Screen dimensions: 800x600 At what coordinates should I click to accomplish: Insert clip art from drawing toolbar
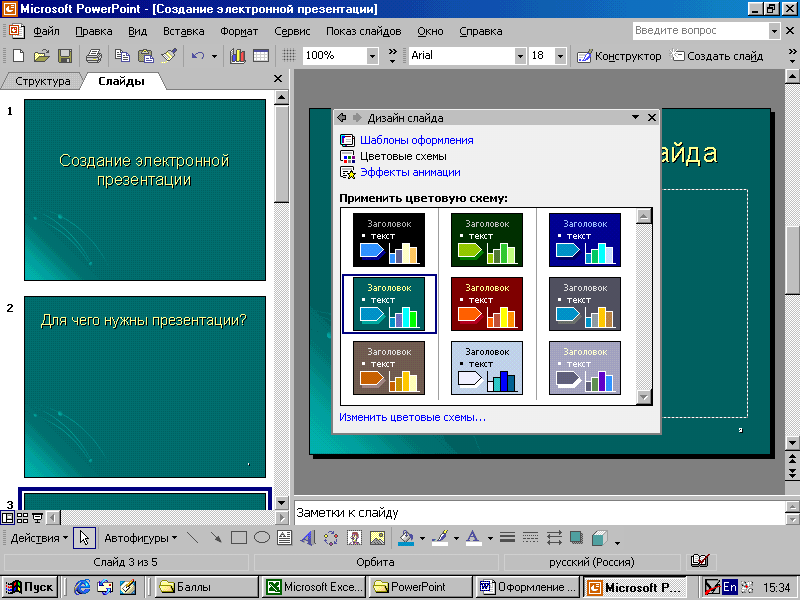click(x=354, y=538)
